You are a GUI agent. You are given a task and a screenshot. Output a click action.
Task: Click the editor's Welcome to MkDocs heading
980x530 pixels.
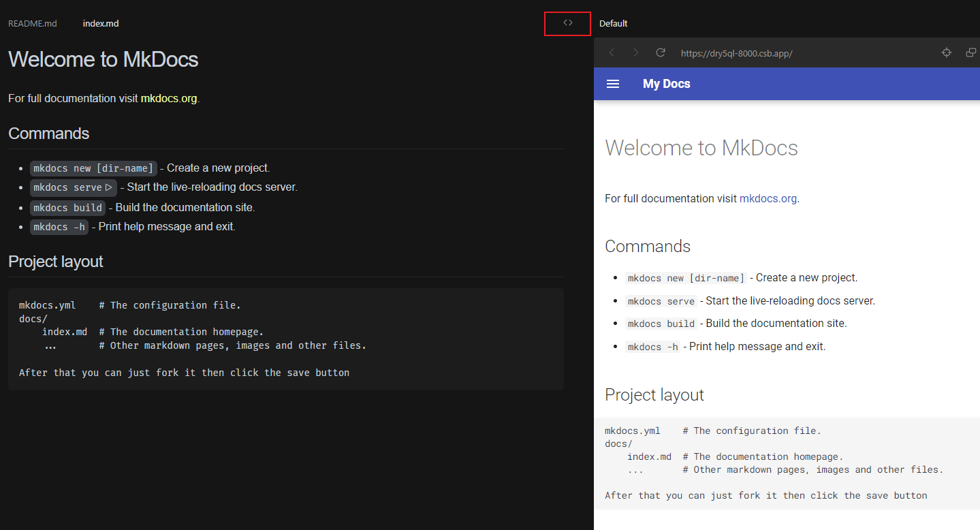pos(104,59)
